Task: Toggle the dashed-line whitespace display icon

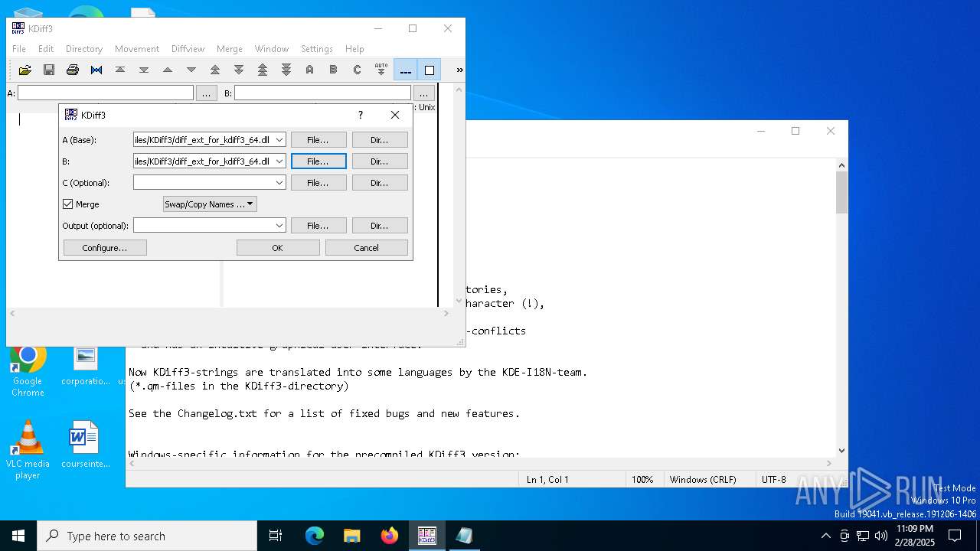Action: 406,70
